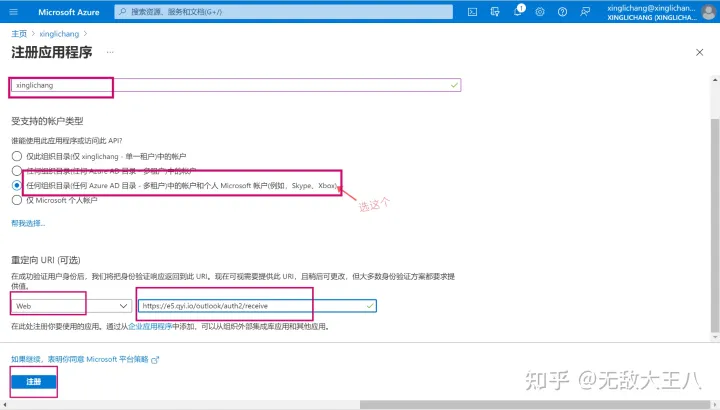Select single-tenant xinglichang account option
The width and height of the screenshot is (720, 410).
point(16,157)
